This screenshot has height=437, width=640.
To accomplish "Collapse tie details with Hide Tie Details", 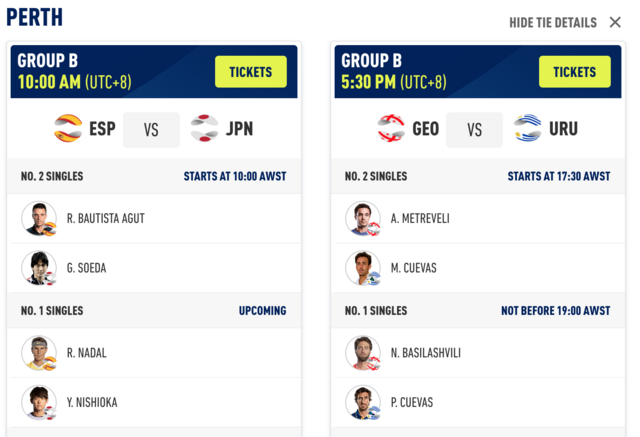I will (x=553, y=23).
